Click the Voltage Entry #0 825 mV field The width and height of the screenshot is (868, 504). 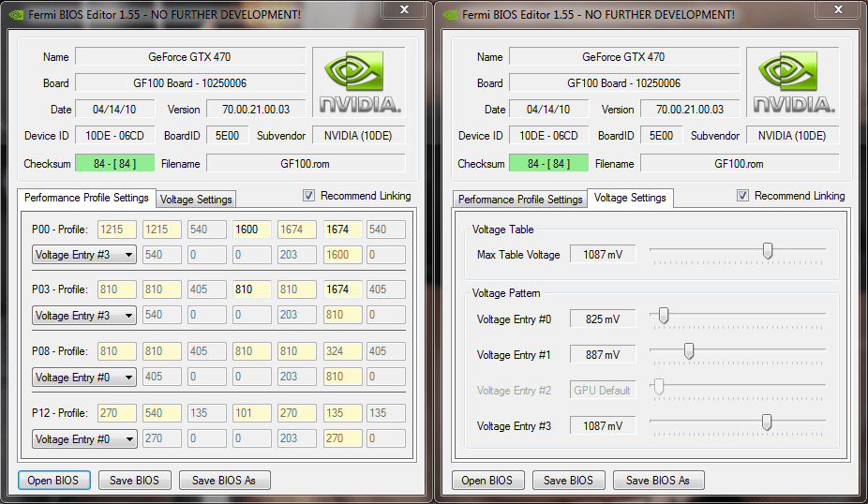point(603,319)
